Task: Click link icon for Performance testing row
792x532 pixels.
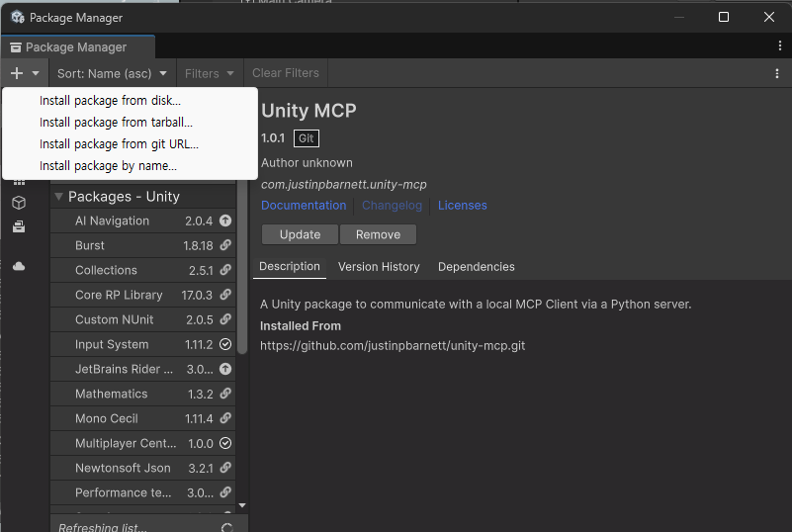Action: click(x=225, y=492)
